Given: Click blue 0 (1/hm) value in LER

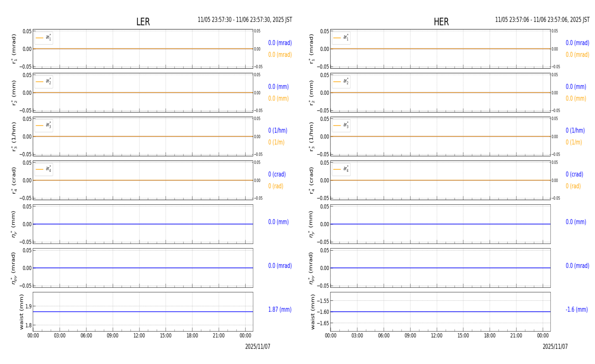Looking at the screenshot, I should point(278,131).
